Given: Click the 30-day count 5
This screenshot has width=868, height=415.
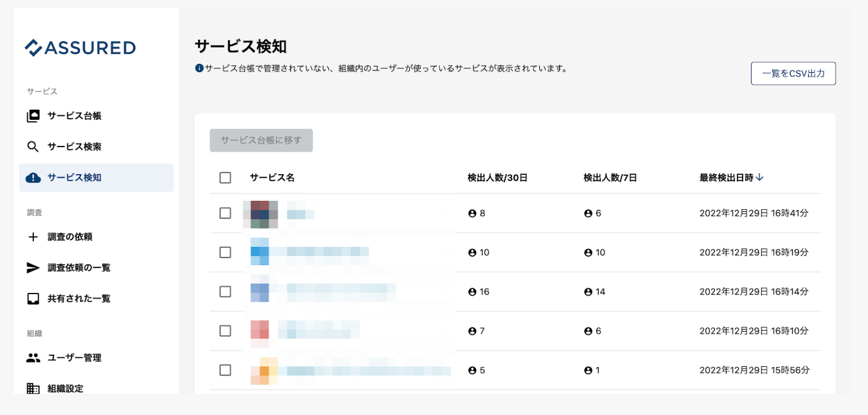Looking at the screenshot, I should coord(482,370).
